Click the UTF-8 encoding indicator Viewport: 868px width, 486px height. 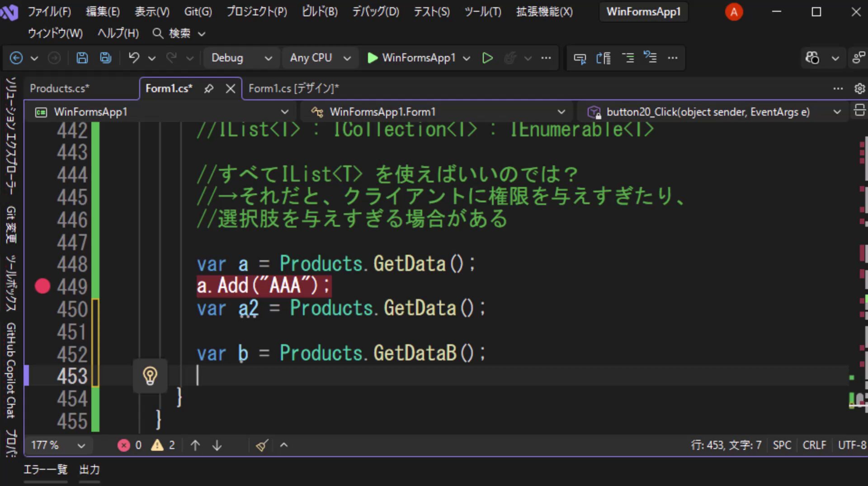coord(852,445)
